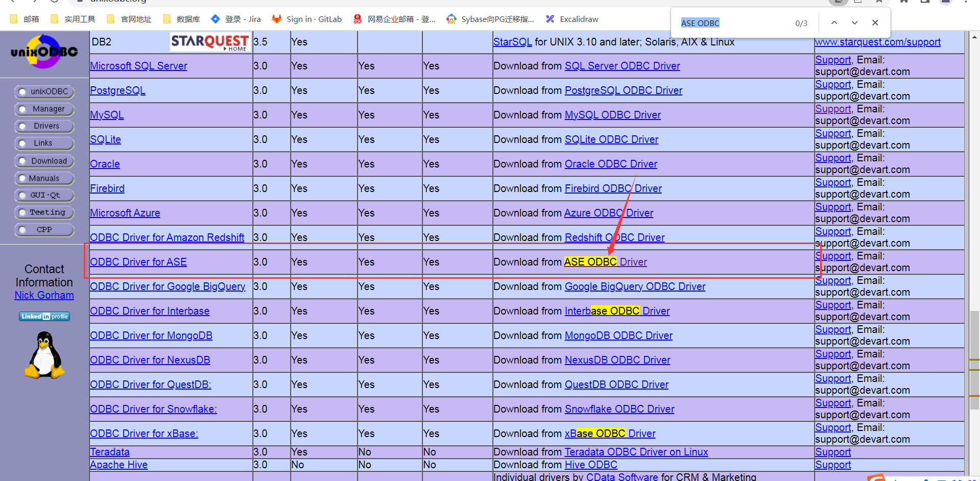Open Teradata ODBC Driver on Linux link
Screen dimensions: 980x481
click(636, 452)
